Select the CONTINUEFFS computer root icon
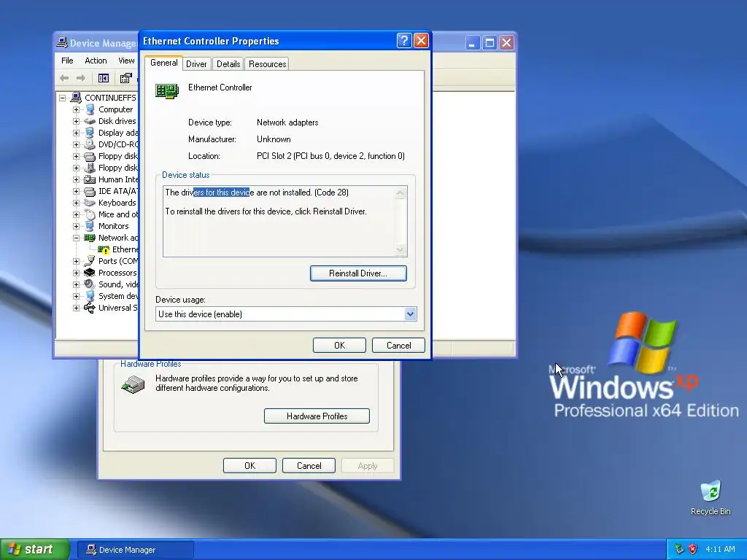 76,98
